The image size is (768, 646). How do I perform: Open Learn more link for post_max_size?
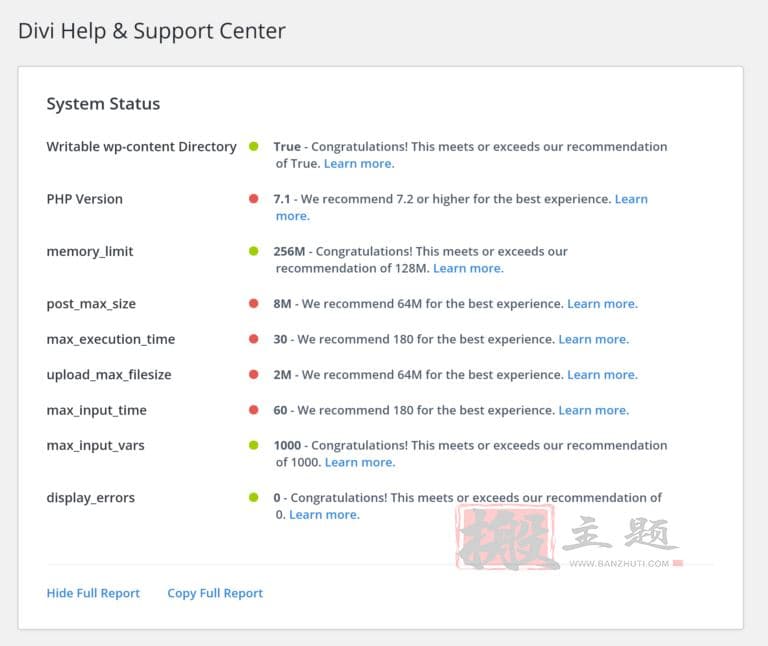click(x=602, y=304)
